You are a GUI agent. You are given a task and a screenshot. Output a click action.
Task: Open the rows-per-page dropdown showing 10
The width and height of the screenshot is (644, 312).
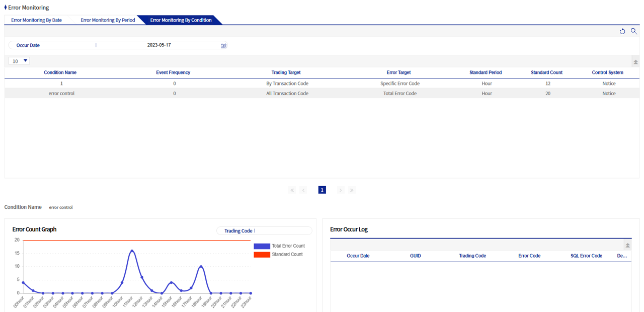point(20,61)
